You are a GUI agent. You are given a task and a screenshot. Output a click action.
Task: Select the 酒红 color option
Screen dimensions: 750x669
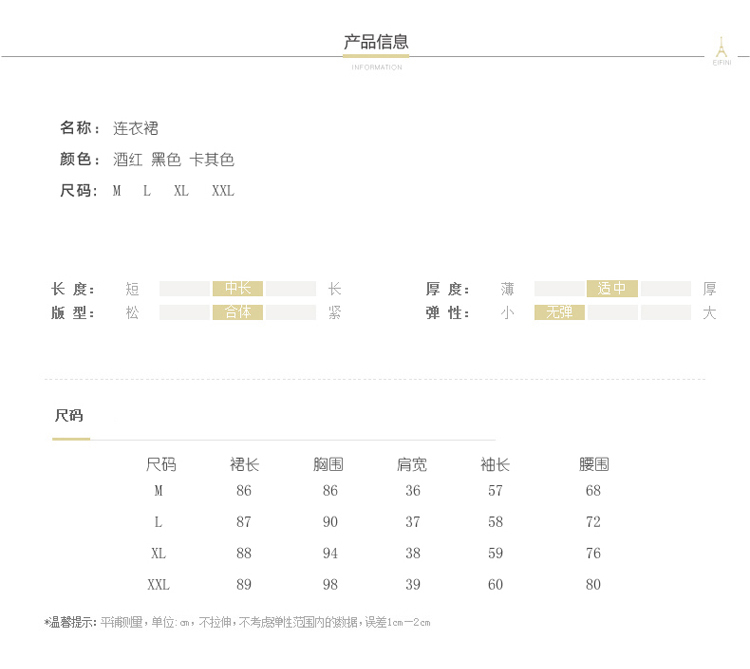(x=128, y=160)
